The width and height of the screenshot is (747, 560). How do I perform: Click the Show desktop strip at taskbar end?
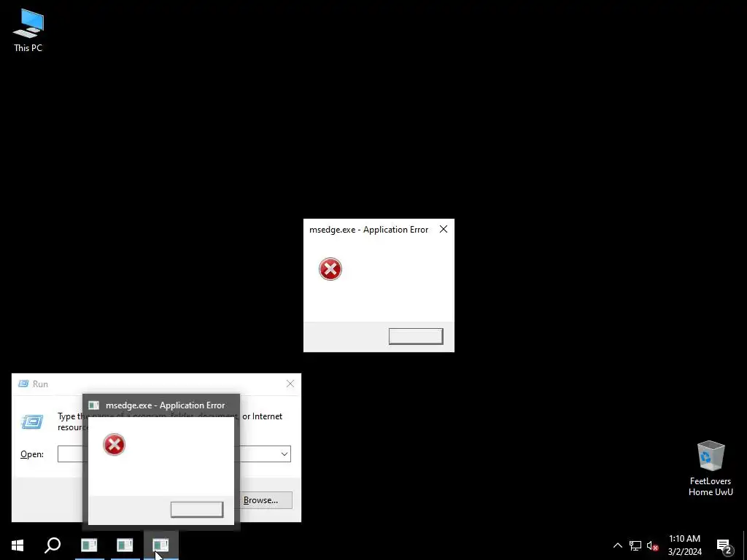745,545
